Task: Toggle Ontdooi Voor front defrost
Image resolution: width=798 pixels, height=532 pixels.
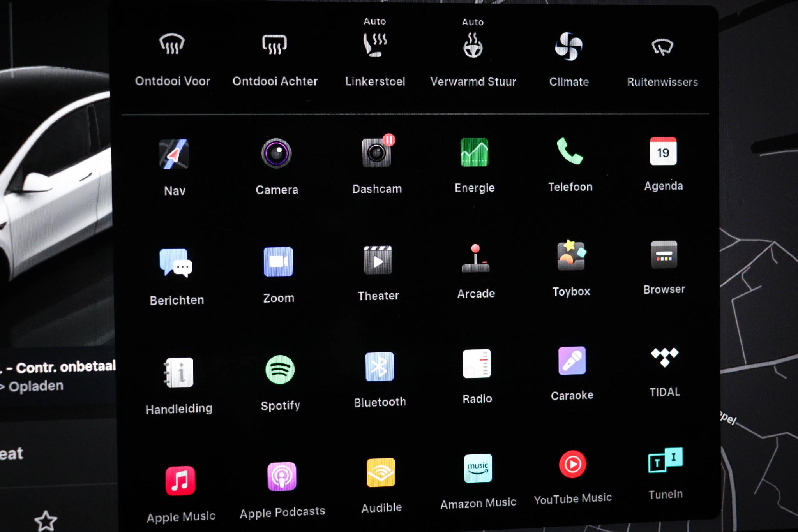Action: tap(172, 44)
